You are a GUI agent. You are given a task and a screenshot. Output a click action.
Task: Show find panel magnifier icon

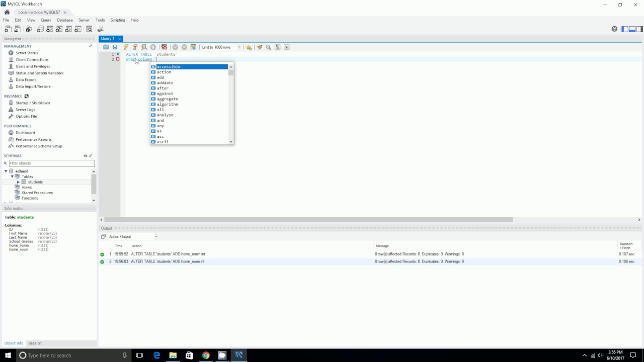[268, 47]
